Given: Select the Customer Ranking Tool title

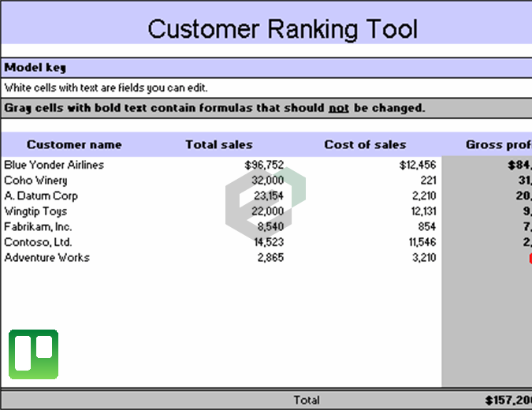Looking at the screenshot, I should [283, 29].
